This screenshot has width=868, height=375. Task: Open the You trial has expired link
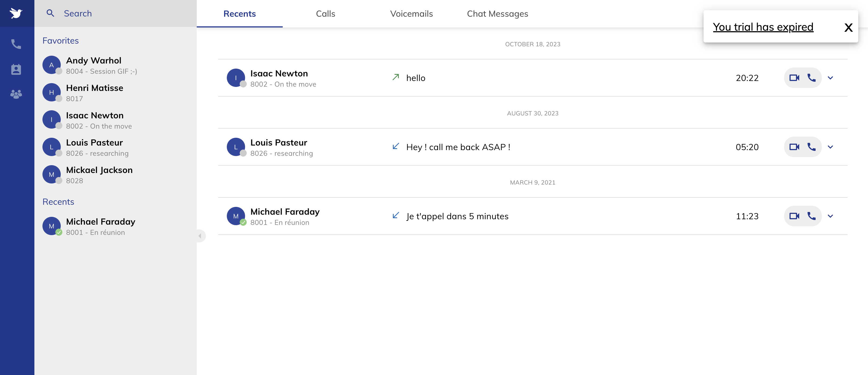[763, 27]
